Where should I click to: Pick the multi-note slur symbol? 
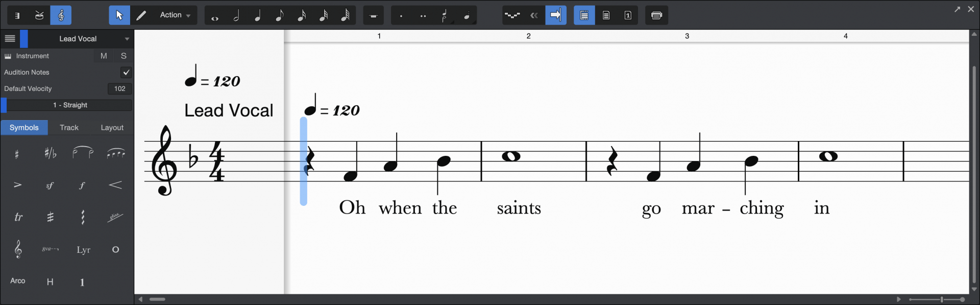coord(116,153)
